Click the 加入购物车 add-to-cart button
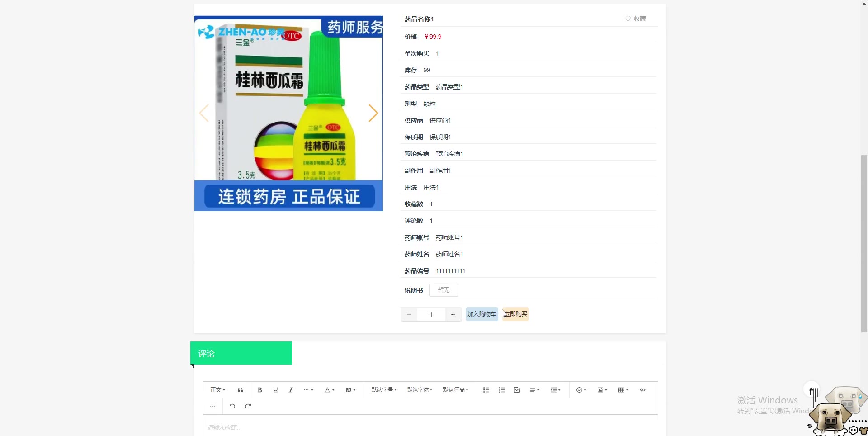The width and height of the screenshot is (868, 436). [482, 314]
